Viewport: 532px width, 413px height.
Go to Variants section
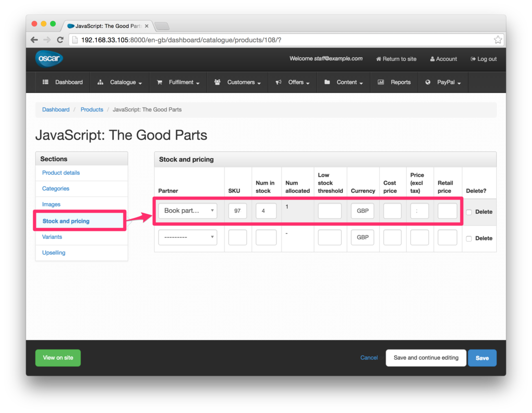tap(52, 237)
